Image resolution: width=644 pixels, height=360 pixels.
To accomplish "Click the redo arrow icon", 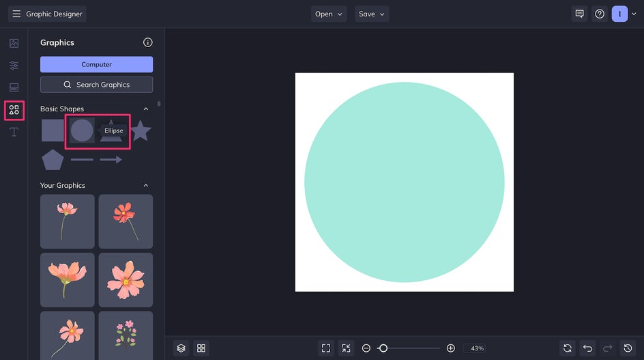I will pos(608,348).
